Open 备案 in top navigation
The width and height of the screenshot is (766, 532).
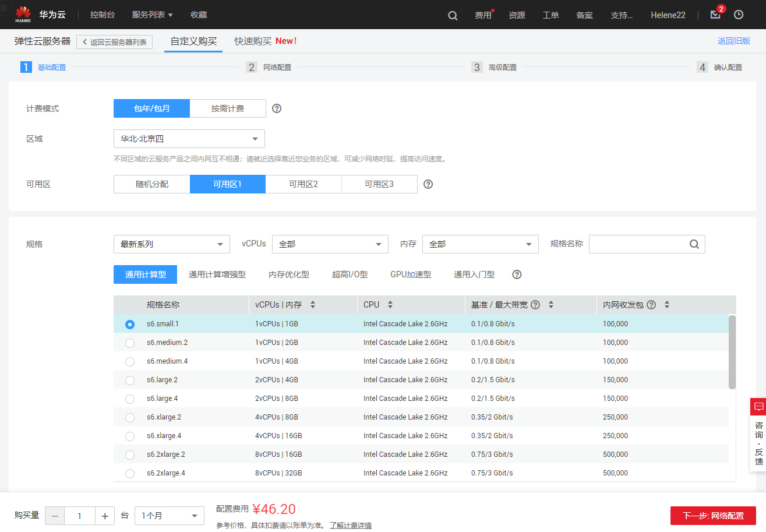point(584,15)
